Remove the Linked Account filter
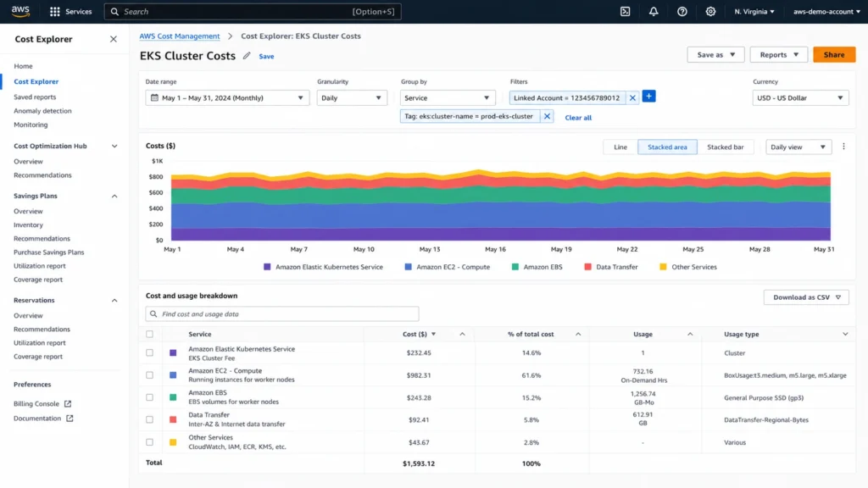Screen dimensions: 868x488 (632, 98)
